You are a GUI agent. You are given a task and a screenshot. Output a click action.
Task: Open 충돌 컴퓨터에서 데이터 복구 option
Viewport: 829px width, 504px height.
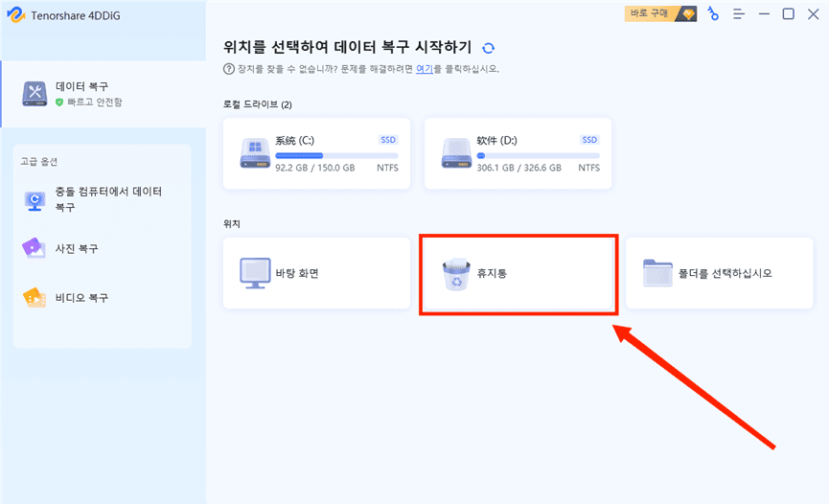[102, 199]
